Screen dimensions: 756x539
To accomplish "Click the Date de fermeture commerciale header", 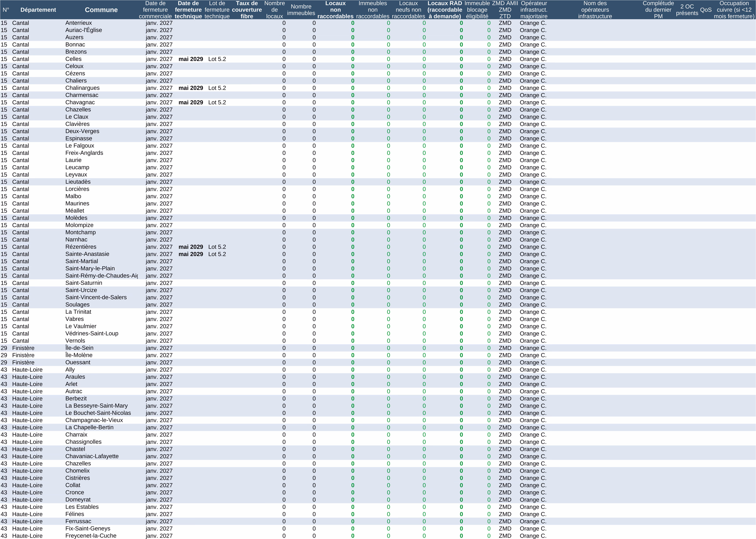I will point(155,10).
